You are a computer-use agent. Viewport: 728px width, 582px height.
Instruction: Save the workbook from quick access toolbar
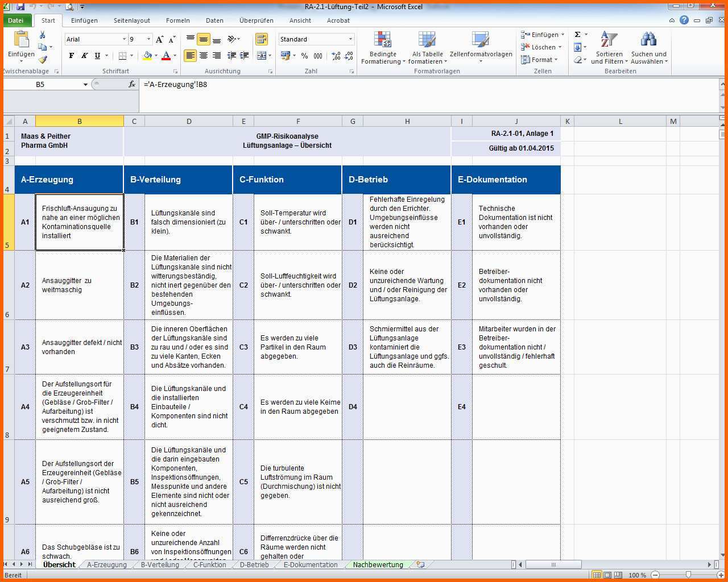[20, 7]
